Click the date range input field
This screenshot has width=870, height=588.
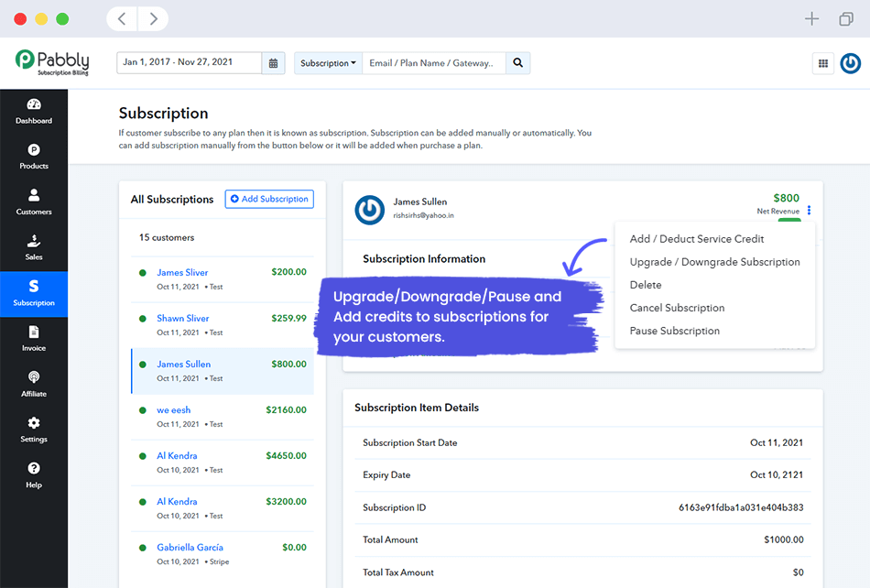point(190,63)
